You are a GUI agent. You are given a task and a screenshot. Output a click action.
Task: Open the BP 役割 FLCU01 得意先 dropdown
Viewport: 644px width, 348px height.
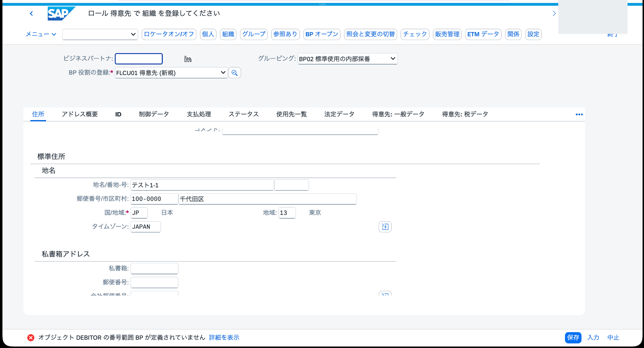coord(171,73)
